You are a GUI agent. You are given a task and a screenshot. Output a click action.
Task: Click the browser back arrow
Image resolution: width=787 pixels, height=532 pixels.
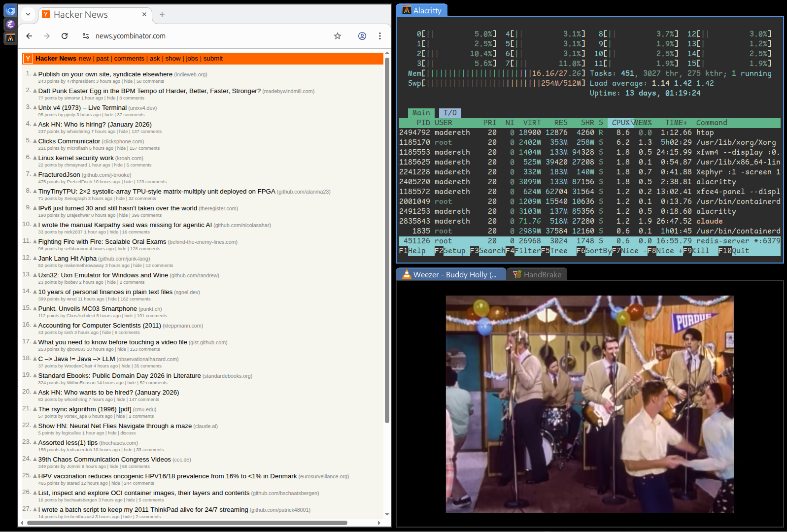coord(29,36)
